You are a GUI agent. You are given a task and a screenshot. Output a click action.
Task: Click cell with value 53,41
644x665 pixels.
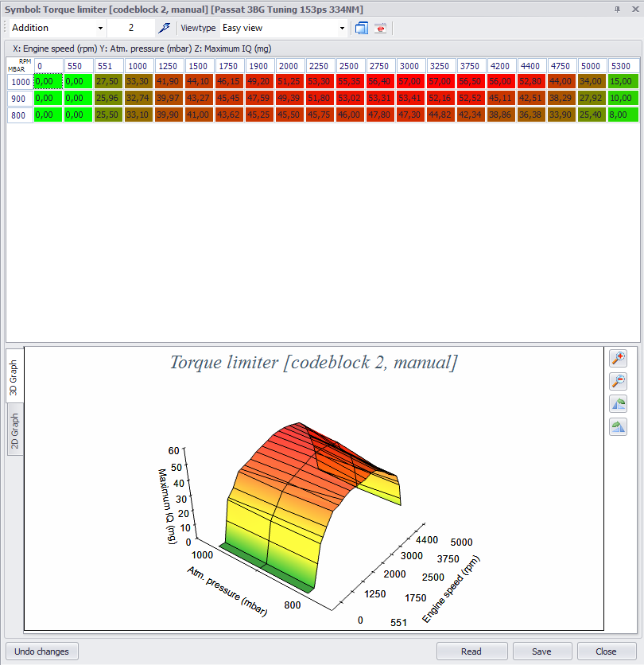click(x=411, y=98)
